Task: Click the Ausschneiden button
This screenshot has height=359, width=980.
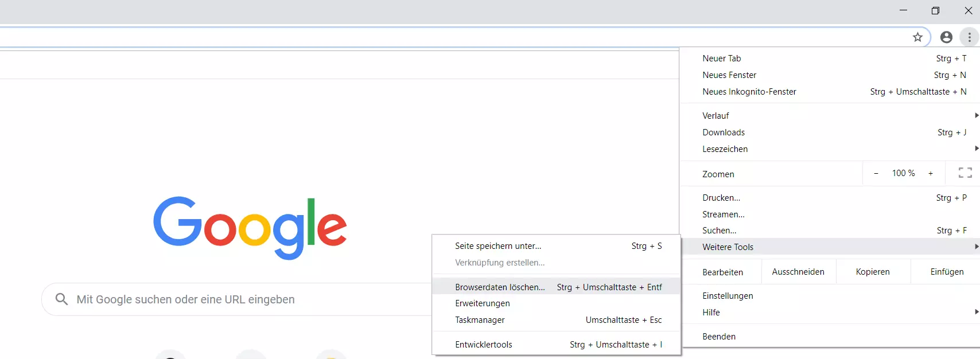Action: click(798, 272)
